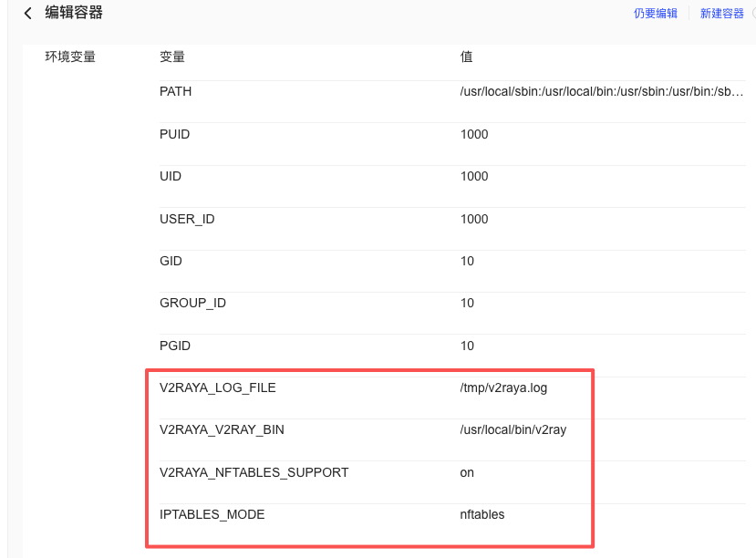
Task: Click the 环境变量 section label
Action: click(x=70, y=57)
